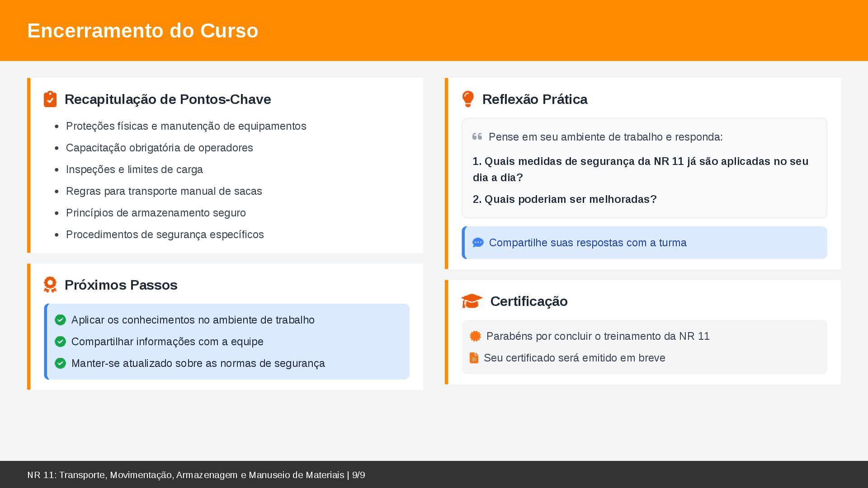Click the green check beside Compartilhar informações
This screenshot has width=868, height=488.
click(60, 342)
